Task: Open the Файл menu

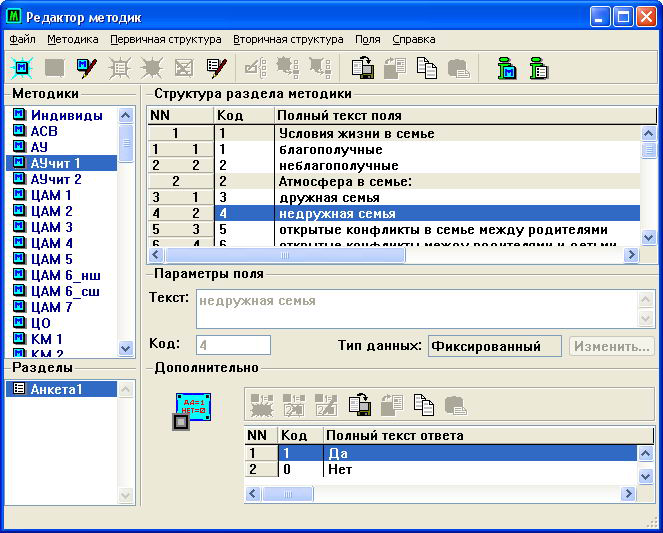Action: pyautogui.click(x=22, y=40)
